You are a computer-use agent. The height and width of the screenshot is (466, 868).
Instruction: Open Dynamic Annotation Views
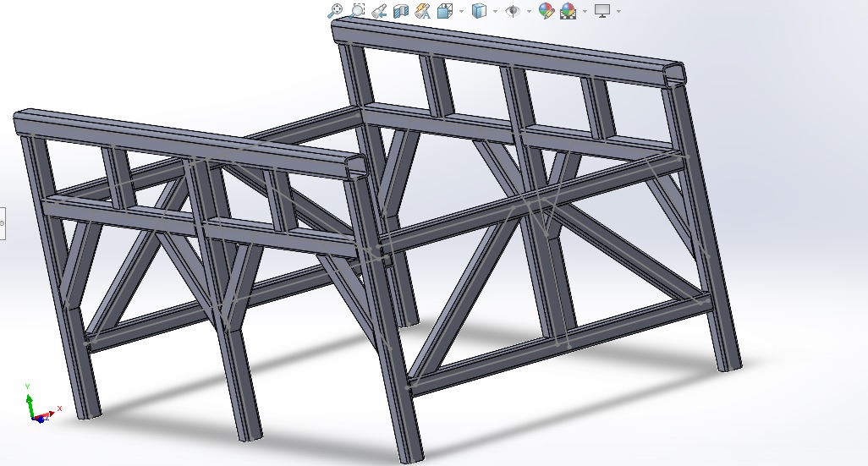423,11
